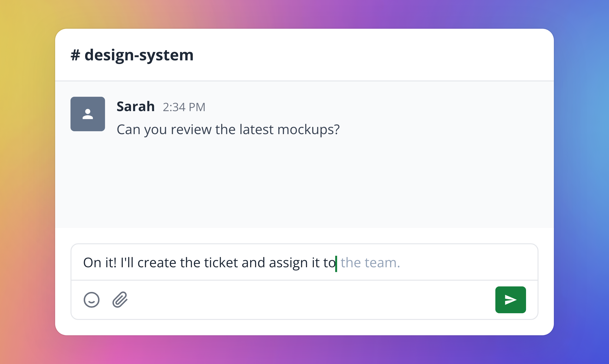Click the suggested completion "the team."
The height and width of the screenshot is (364, 609).
(370, 262)
